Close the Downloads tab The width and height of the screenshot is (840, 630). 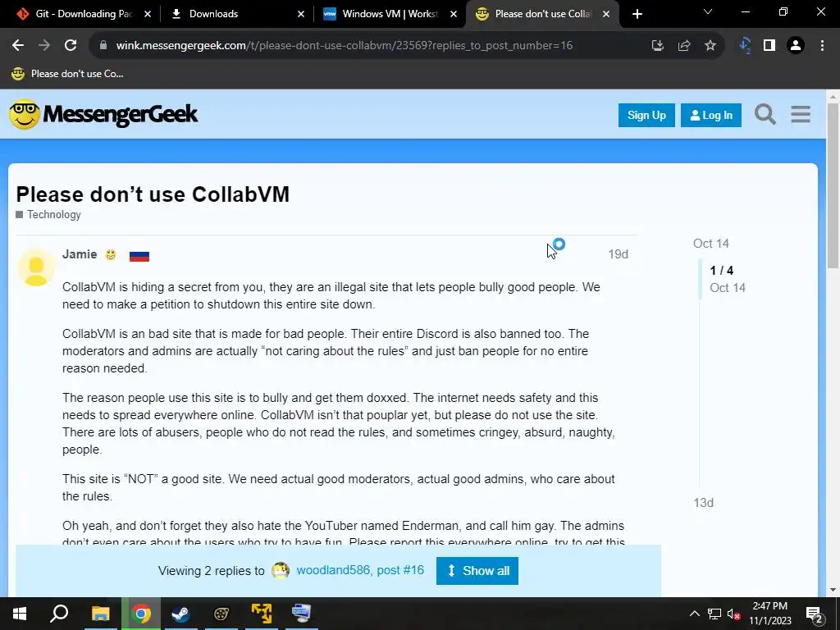(x=302, y=14)
